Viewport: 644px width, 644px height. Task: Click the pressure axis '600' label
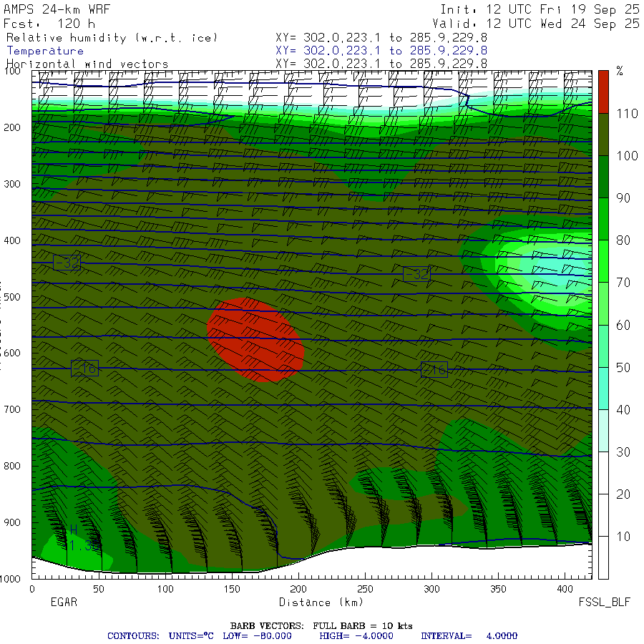[12, 353]
